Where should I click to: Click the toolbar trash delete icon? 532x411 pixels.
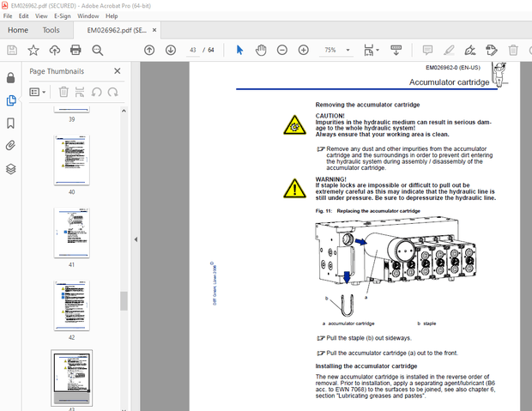(x=513, y=51)
